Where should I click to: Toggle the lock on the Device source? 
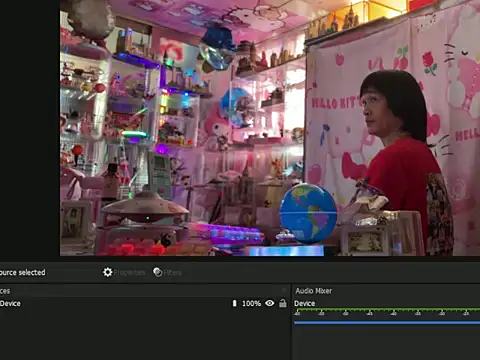[283, 303]
